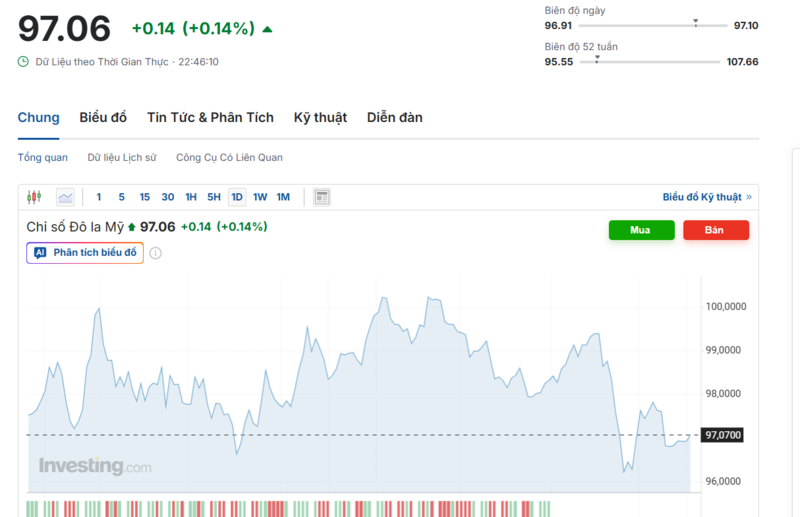Expand Biểu đồ Kỹ thuật double chevron
Viewport: 800px width, 517px height.
tap(748, 197)
